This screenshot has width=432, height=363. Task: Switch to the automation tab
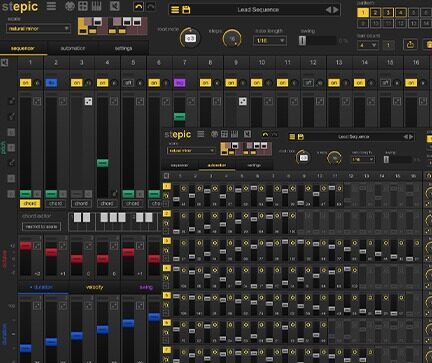click(x=73, y=48)
